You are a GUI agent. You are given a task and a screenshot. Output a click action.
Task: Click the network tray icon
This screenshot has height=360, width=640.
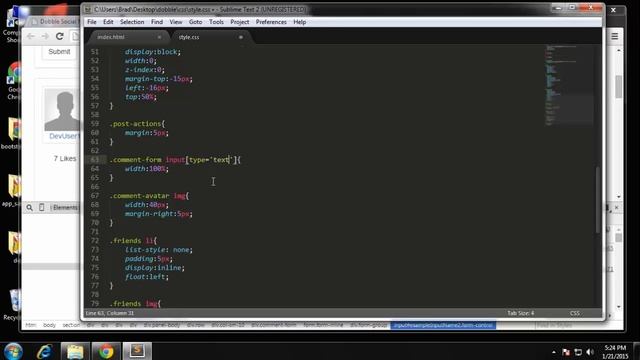pos(578,352)
